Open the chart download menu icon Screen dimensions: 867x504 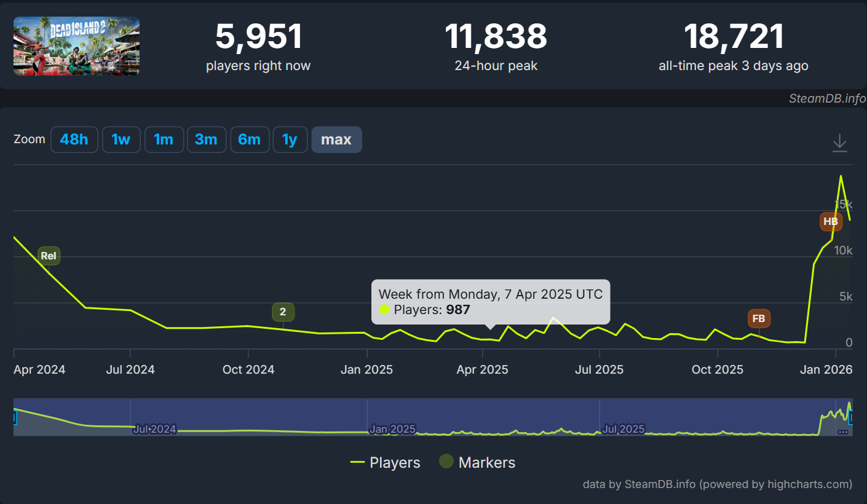point(839,143)
